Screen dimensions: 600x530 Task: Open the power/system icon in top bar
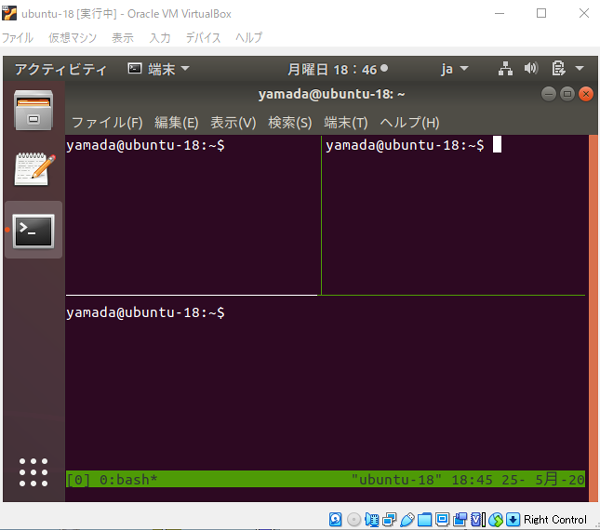pos(558,69)
